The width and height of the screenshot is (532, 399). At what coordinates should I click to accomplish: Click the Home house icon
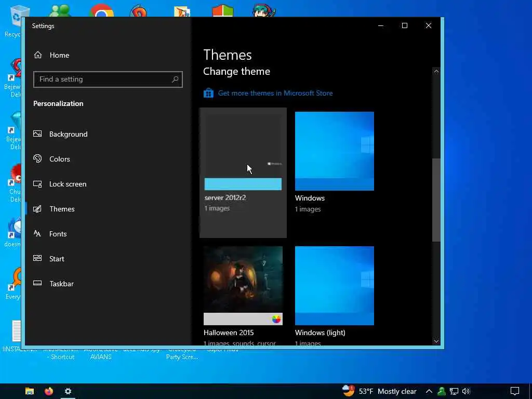37,55
